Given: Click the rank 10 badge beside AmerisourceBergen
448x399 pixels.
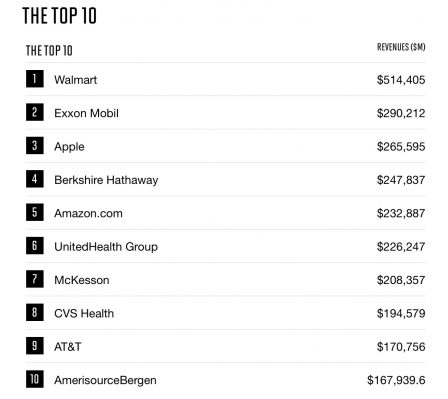Looking at the screenshot, I should point(35,379).
